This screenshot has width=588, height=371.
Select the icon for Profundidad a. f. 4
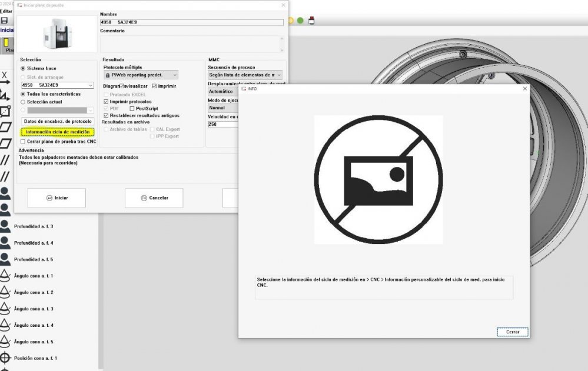[x=5, y=243]
